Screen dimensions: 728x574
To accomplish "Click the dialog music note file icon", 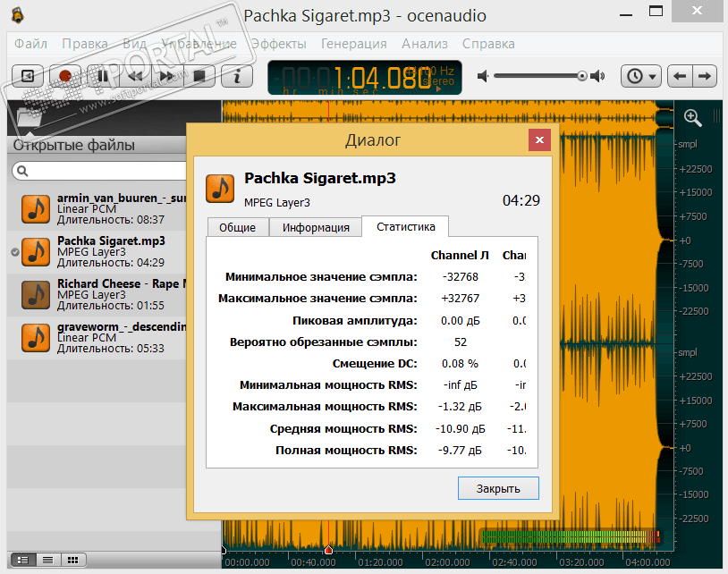I will (220, 189).
